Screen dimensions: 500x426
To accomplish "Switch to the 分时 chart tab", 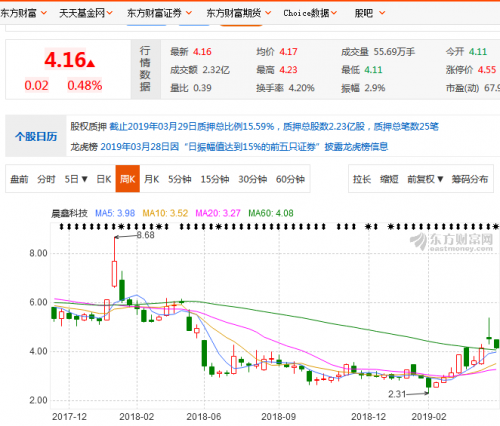I will tap(46, 179).
